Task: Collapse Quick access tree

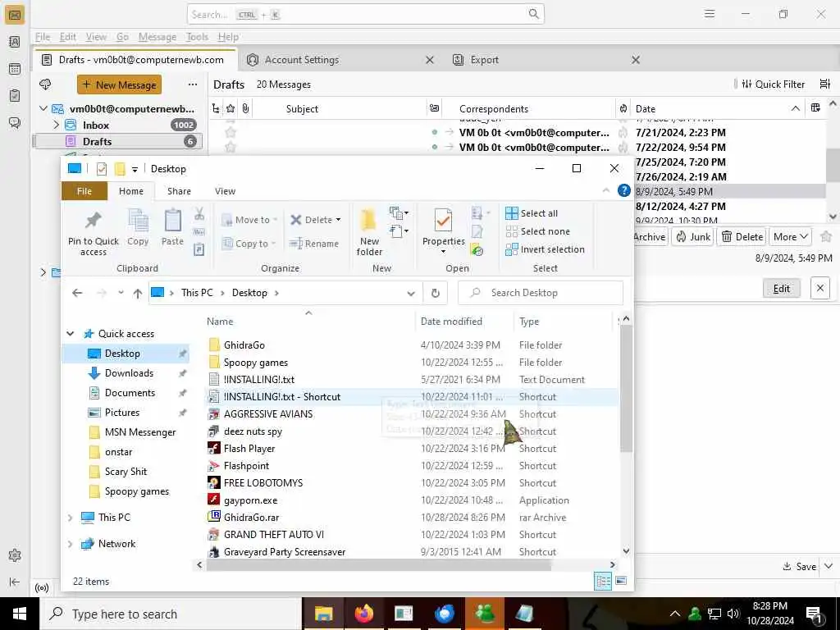Action: 71,333
